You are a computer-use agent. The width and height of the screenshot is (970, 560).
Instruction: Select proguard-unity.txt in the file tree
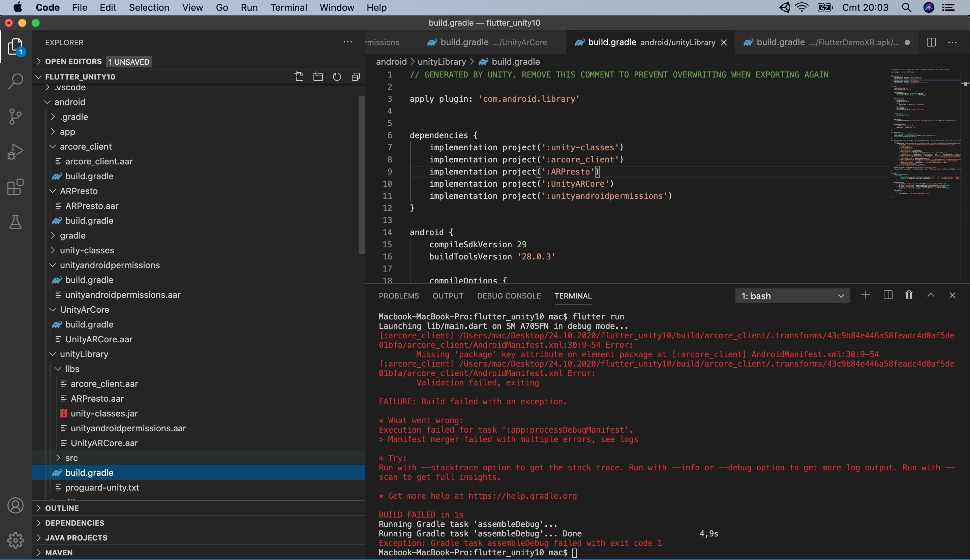click(x=102, y=487)
